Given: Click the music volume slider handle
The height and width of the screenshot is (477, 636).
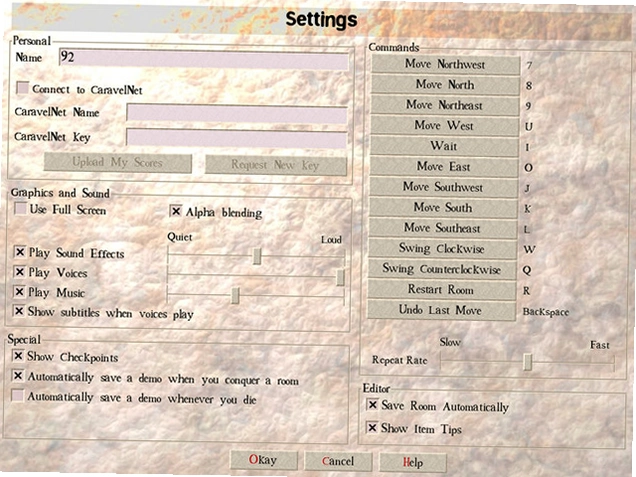Looking at the screenshot, I should coord(235,296).
